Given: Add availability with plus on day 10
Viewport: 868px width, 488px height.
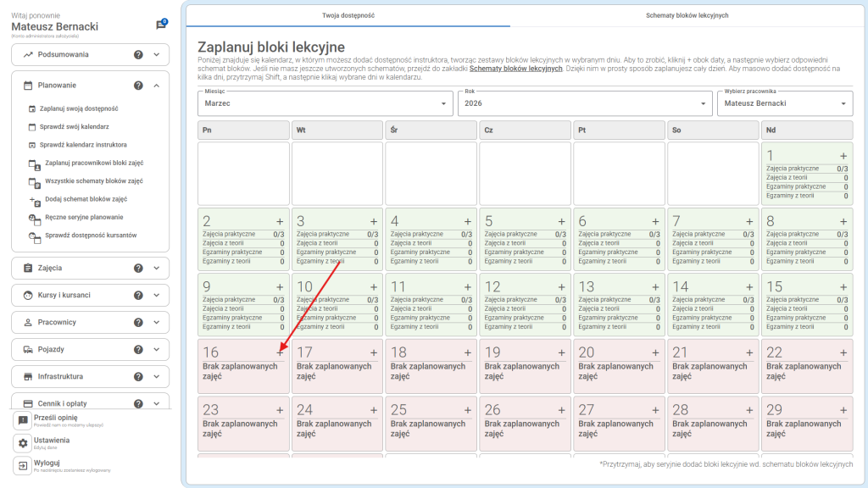Looking at the screenshot, I should 374,287.
